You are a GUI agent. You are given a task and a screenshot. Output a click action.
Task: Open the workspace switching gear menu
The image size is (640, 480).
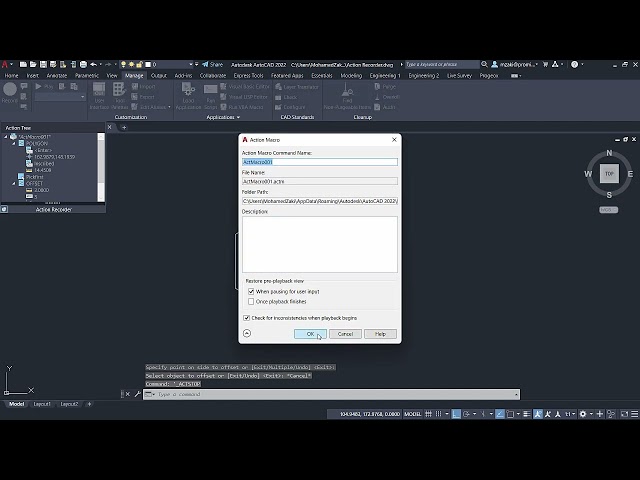[583, 414]
